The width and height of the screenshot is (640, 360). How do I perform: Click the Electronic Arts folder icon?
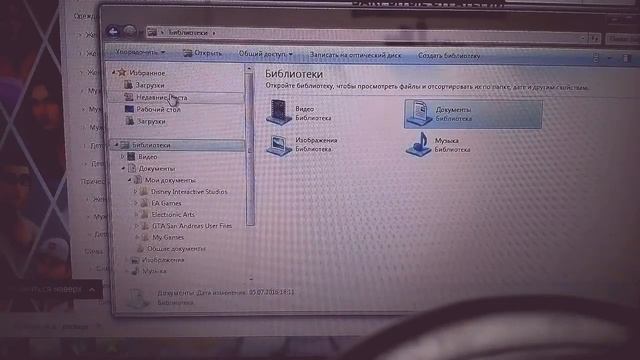click(145, 214)
